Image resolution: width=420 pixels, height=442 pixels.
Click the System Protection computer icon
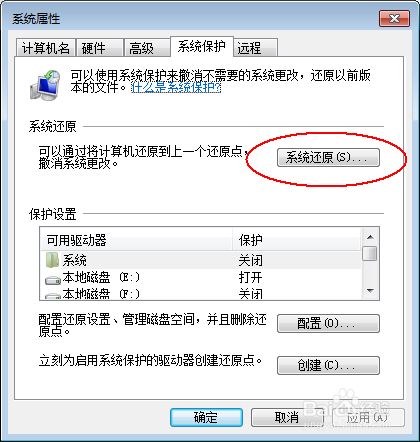[45, 85]
